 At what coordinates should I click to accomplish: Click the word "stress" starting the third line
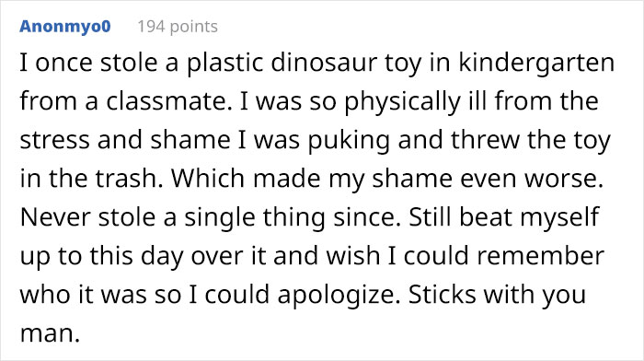(x=54, y=140)
